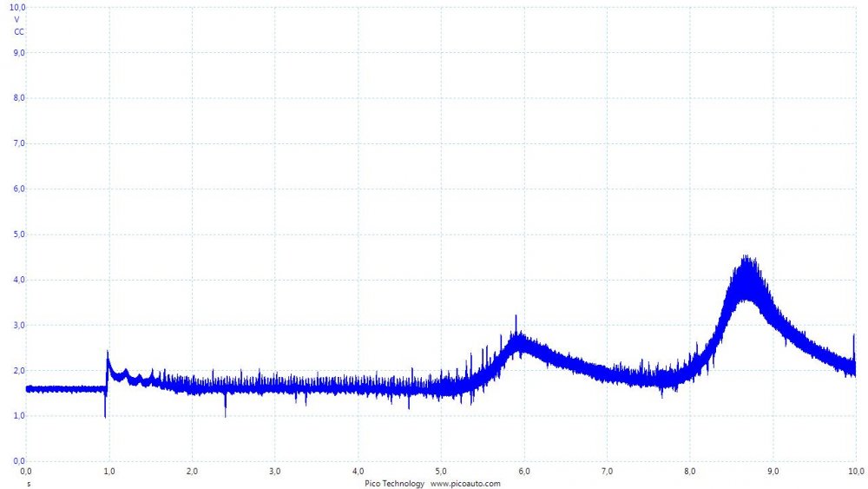Click the s unit label under time axis

[x=28, y=483]
